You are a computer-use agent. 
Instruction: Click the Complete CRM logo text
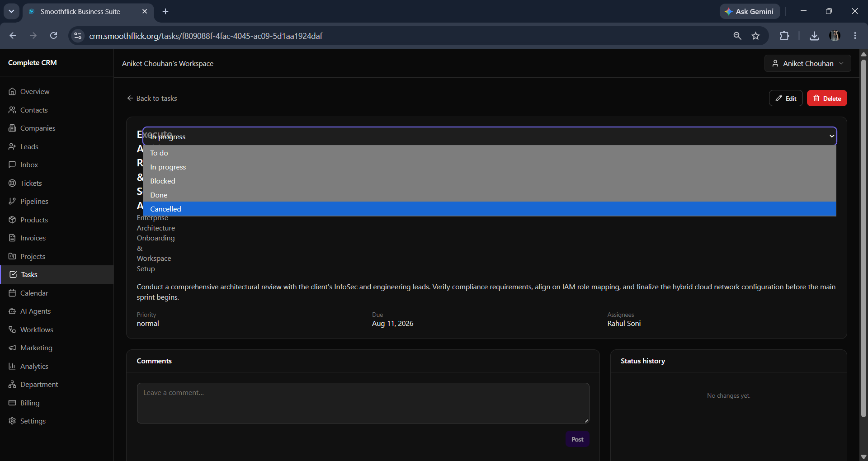click(x=33, y=62)
